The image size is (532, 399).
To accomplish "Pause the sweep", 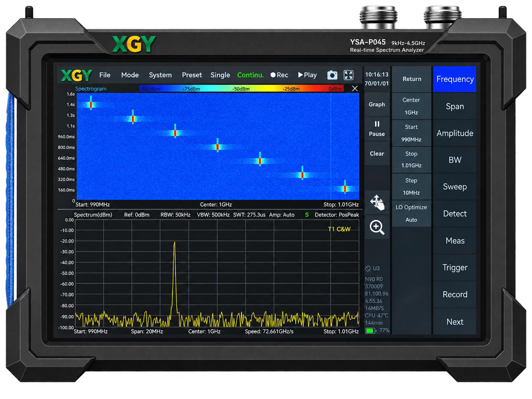I will point(377,129).
